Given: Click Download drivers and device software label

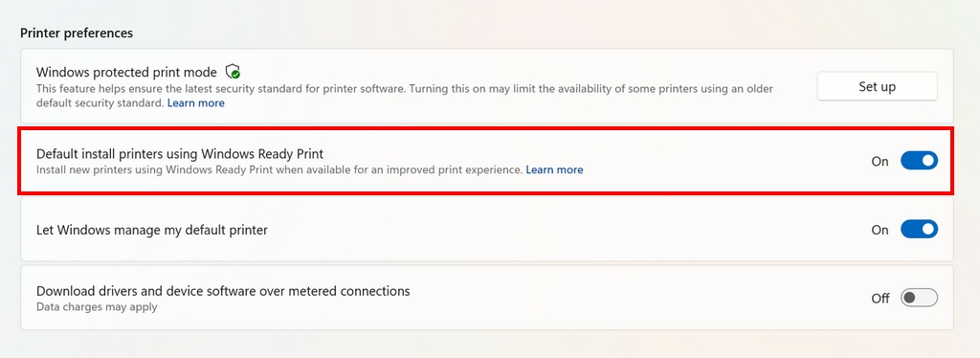Looking at the screenshot, I should pos(223,291).
